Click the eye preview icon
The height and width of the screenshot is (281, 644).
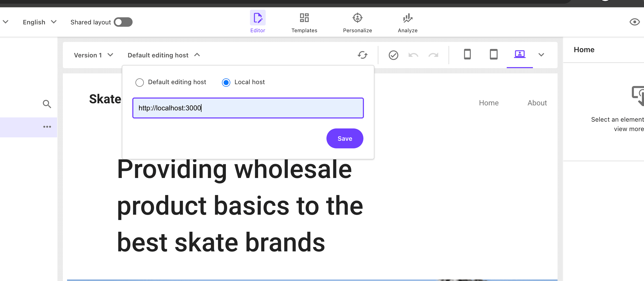coord(634,22)
